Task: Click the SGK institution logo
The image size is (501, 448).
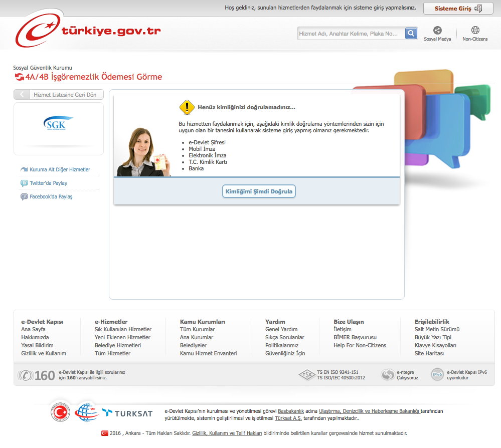Action: [x=58, y=123]
